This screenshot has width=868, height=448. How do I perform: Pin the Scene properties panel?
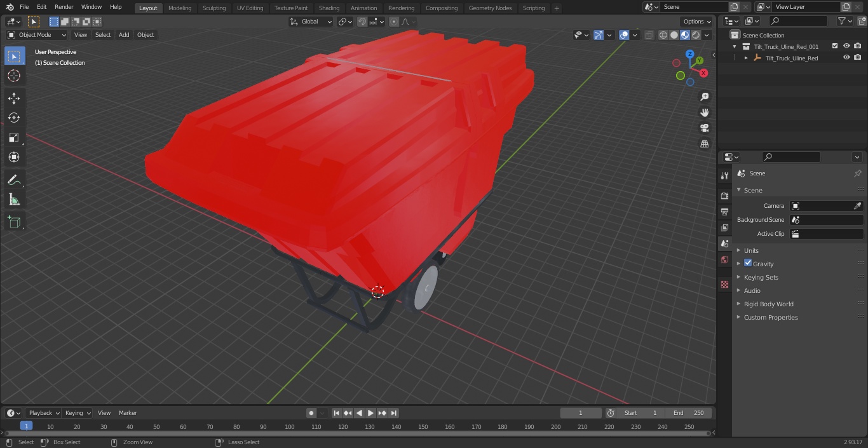click(x=857, y=173)
